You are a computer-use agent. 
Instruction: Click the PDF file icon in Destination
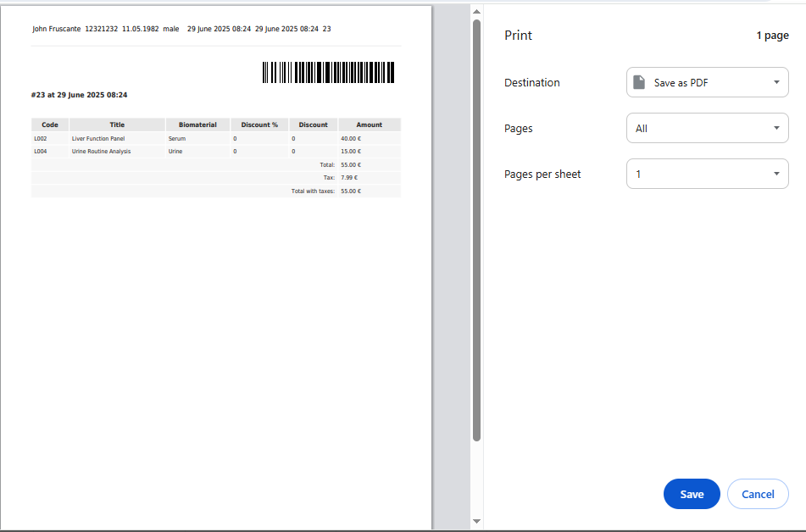coord(640,83)
